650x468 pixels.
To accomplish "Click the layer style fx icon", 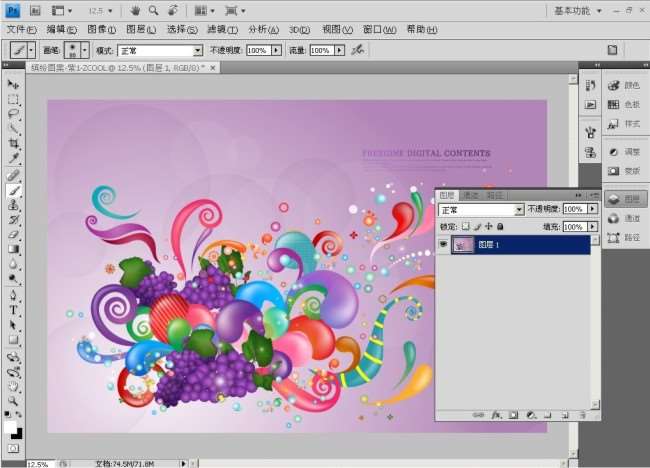I will tap(495, 414).
